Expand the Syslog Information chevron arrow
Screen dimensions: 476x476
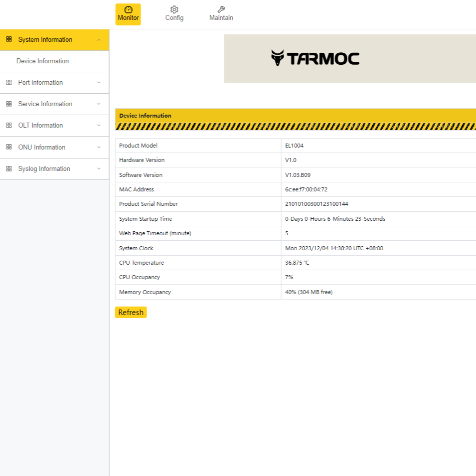coord(99,169)
